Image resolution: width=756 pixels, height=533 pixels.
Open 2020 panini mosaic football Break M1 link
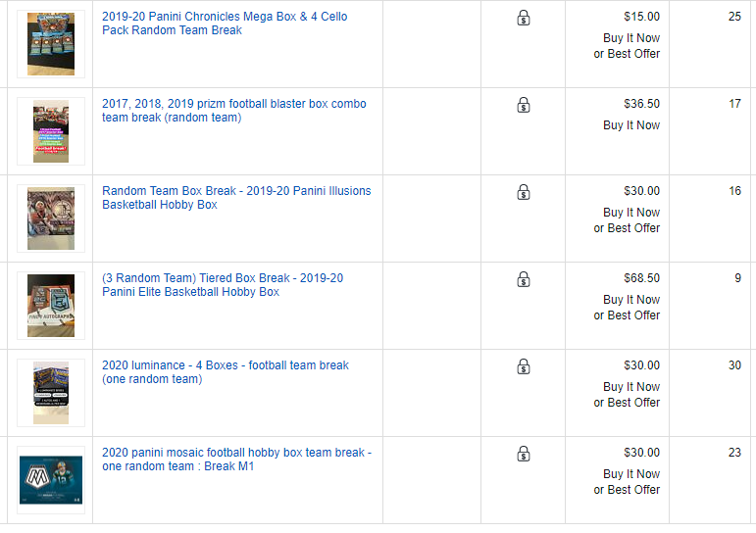click(236, 460)
